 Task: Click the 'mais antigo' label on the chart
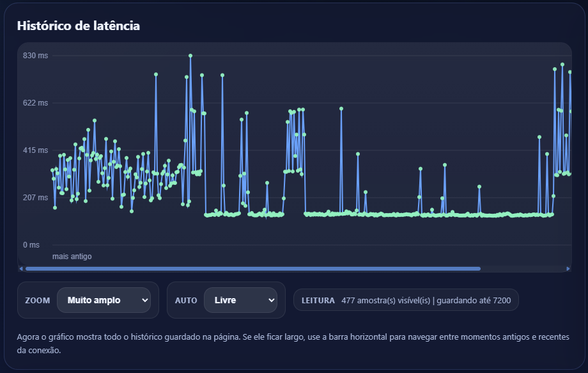(71, 257)
